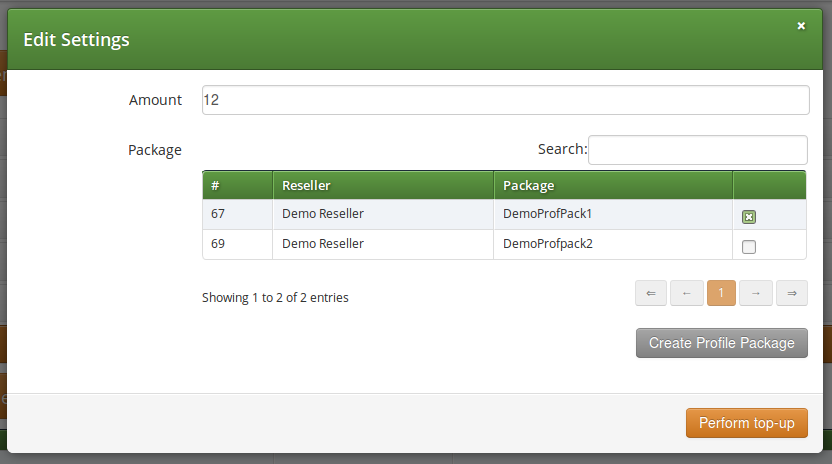
Task: Click Create Profile Package button
Action: coord(721,343)
